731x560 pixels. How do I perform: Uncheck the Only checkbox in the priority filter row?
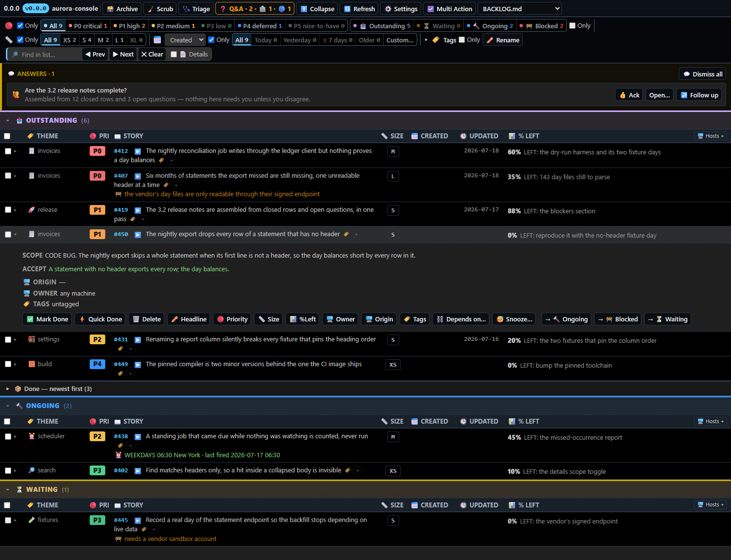[20, 26]
